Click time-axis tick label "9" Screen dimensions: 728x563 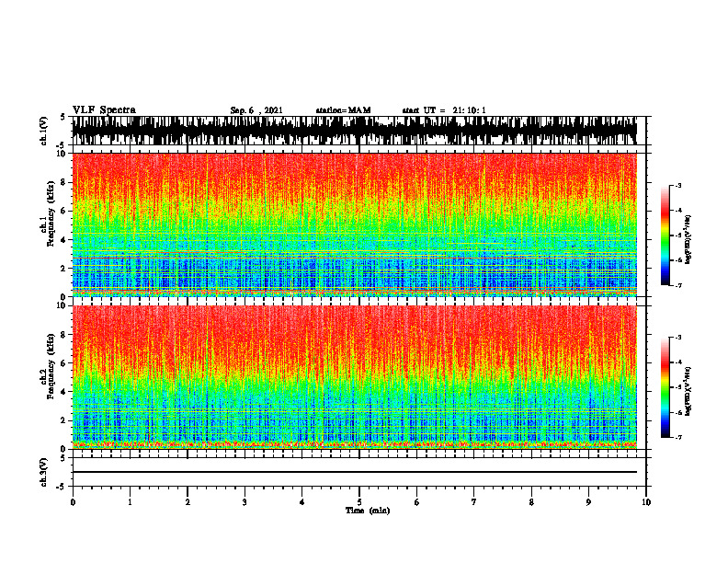tap(588, 502)
